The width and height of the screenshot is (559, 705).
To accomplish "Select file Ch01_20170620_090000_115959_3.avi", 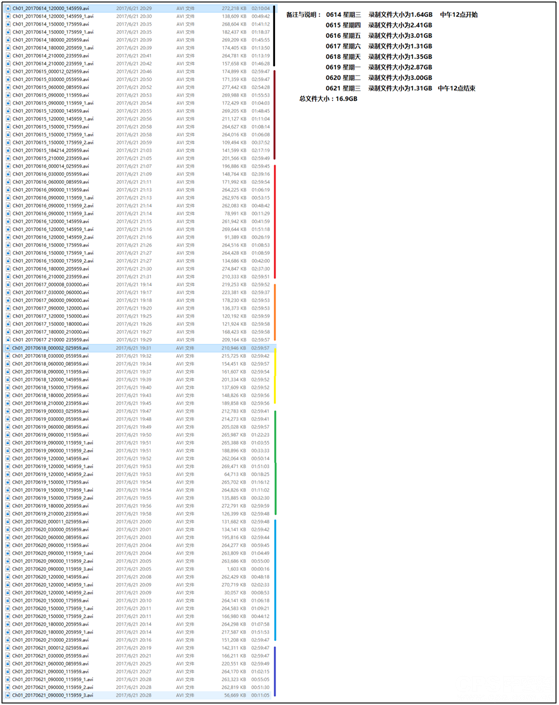I will (x=138, y=569).
